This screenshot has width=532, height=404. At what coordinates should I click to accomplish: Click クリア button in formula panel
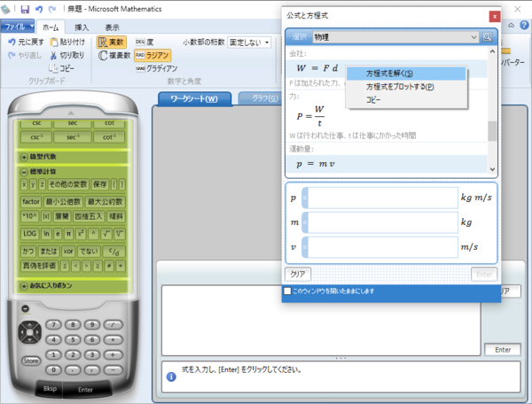[x=298, y=274]
